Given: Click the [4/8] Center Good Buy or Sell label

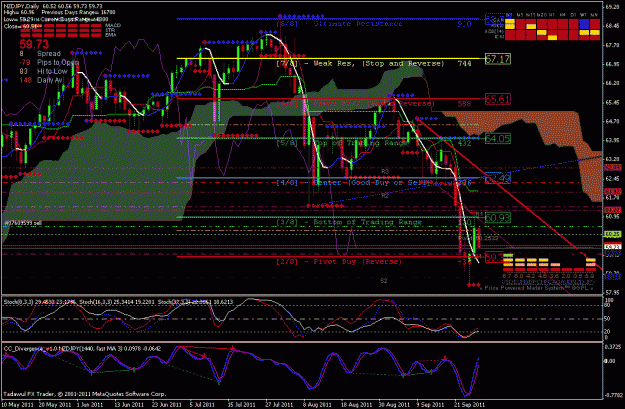Looking at the screenshot, I should 354,183.
